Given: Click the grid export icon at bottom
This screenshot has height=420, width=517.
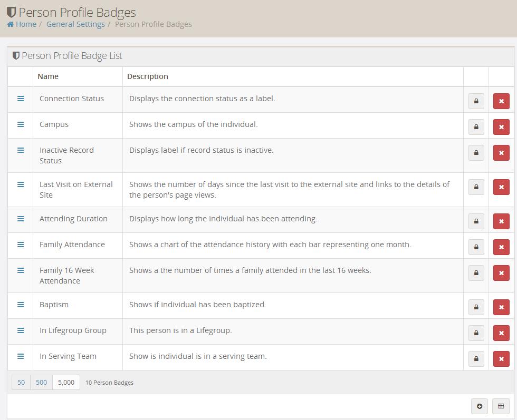Looking at the screenshot, I should click(x=501, y=406).
